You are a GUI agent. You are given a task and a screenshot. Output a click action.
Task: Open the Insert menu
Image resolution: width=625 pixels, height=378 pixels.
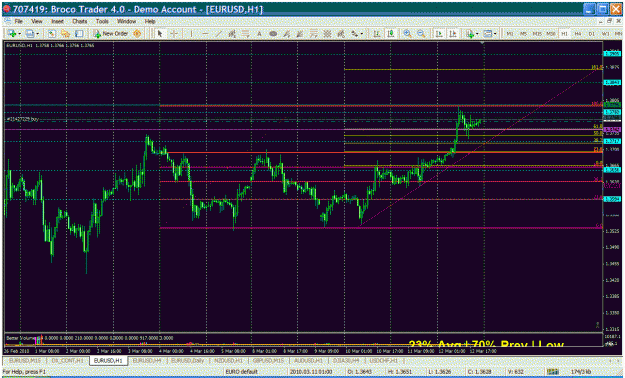[57, 21]
